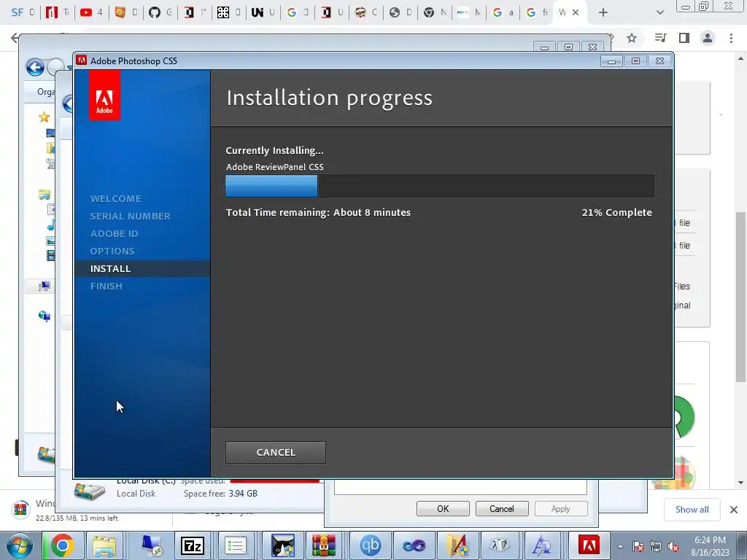The width and height of the screenshot is (747, 560).
Task: Switch to the UN logo tab
Action: pyautogui.click(x=263, y=12)
